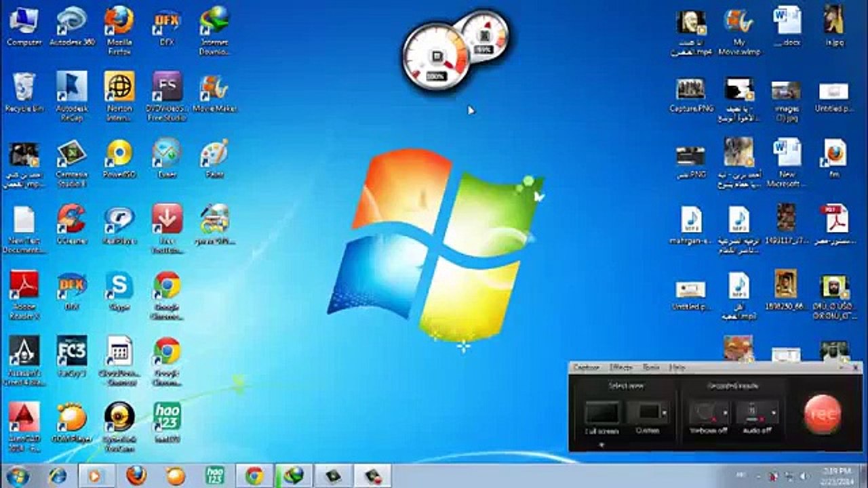This screenshot has width=868, height=488.
Task: Expand the Custom area dropdown arrow
Action: coord(665,412)
